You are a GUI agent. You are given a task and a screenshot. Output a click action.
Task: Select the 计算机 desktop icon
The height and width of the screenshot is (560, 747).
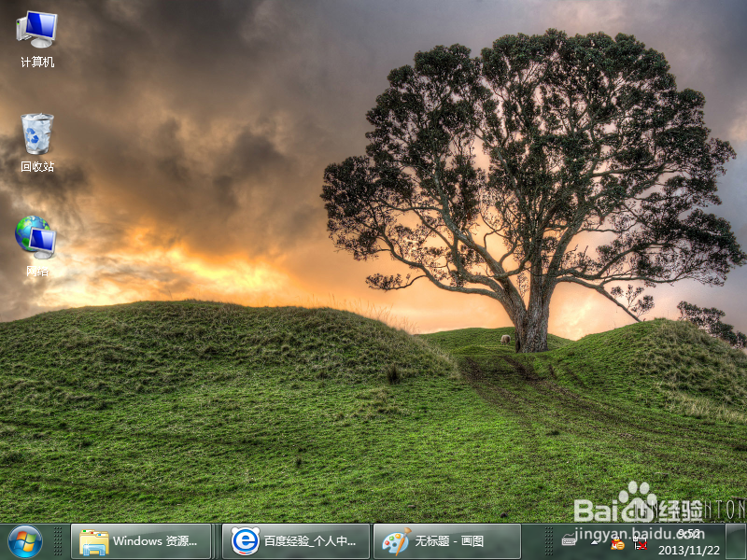pos(37,39)
